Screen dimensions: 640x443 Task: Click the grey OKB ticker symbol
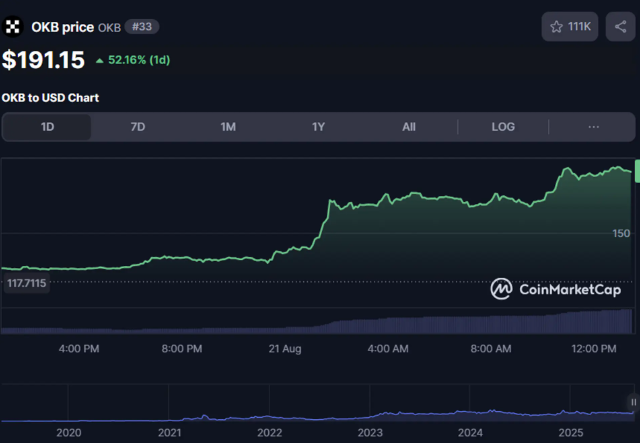point(109,28)
